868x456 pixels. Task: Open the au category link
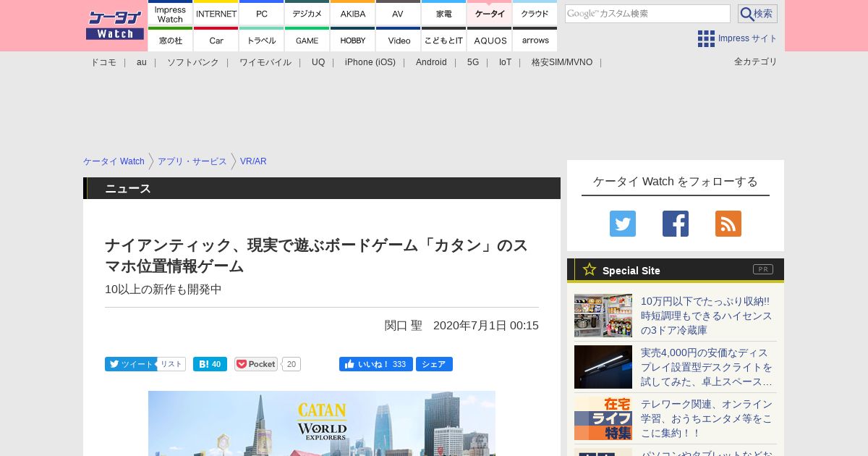[x=142, y=62]
